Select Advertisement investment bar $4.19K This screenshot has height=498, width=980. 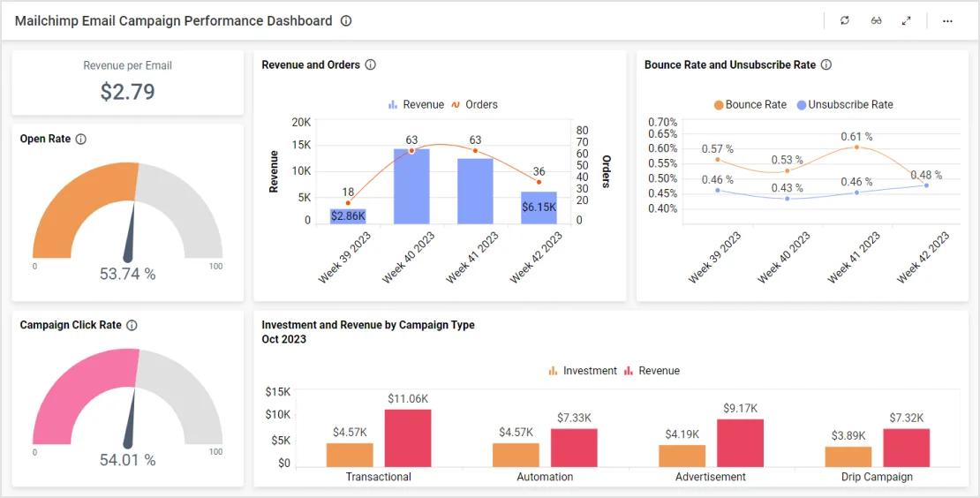click(x=682, y=456)
